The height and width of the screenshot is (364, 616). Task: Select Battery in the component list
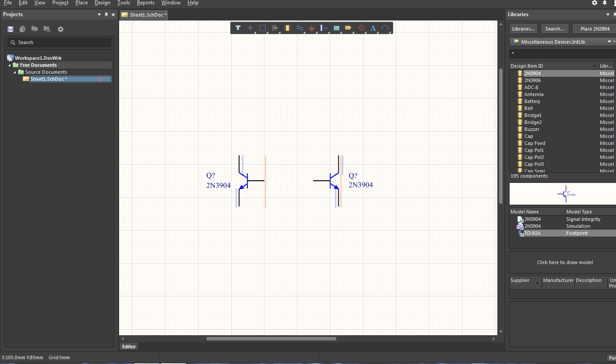pos(532,102)
